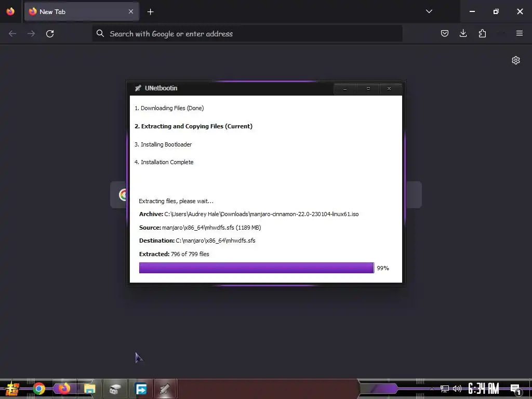
Task: Open a new tab with the plus button
Action: coord(150,12)
